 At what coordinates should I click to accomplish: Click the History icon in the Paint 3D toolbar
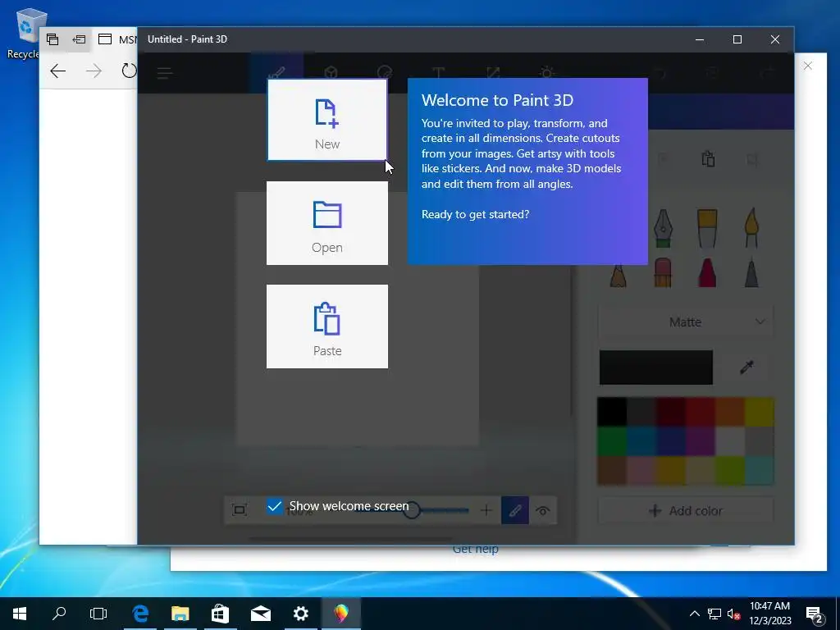pyautogui.click(x=713, y=73)
